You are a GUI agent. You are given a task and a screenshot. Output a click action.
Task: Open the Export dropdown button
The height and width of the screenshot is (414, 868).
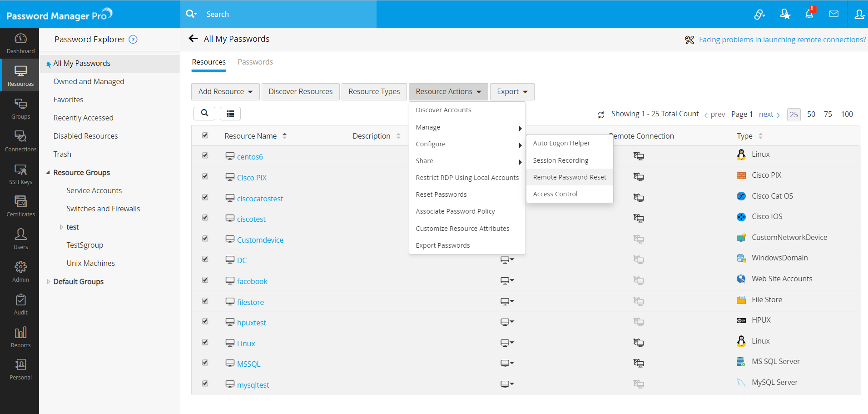click(512, 92)
